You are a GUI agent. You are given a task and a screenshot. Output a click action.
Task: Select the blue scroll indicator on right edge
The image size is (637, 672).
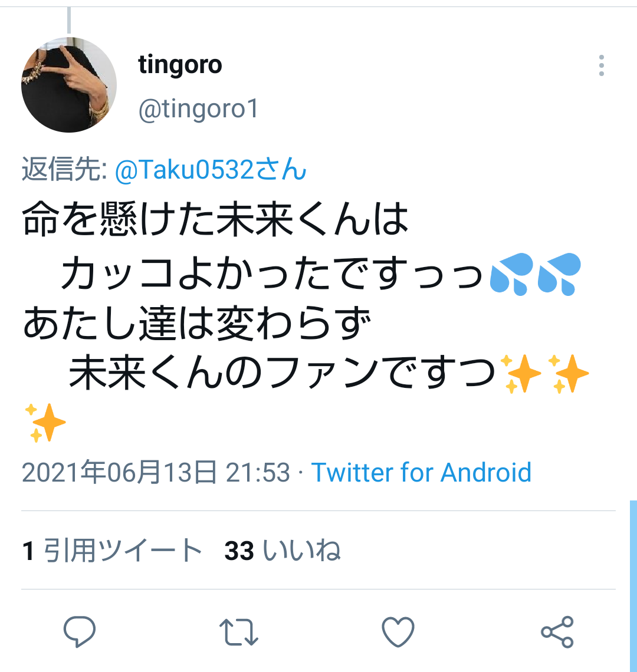[x=633, y=586]
